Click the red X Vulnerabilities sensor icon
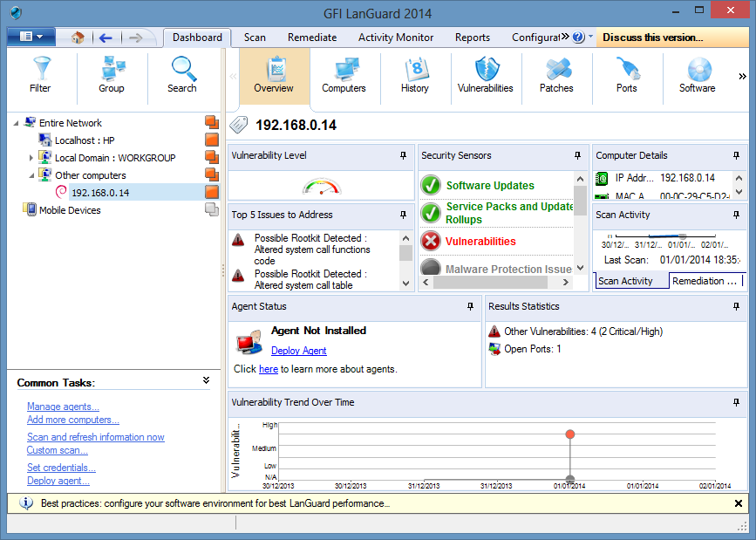 431,242
